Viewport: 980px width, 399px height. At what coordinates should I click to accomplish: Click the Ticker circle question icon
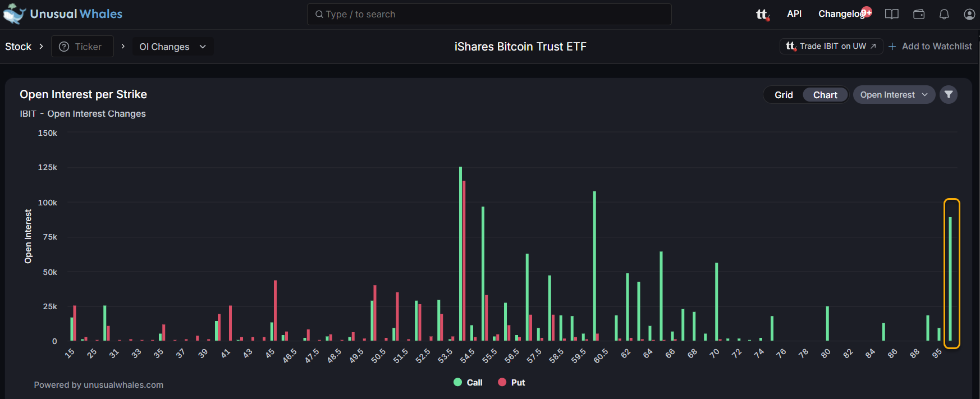(x=64, y=47)
